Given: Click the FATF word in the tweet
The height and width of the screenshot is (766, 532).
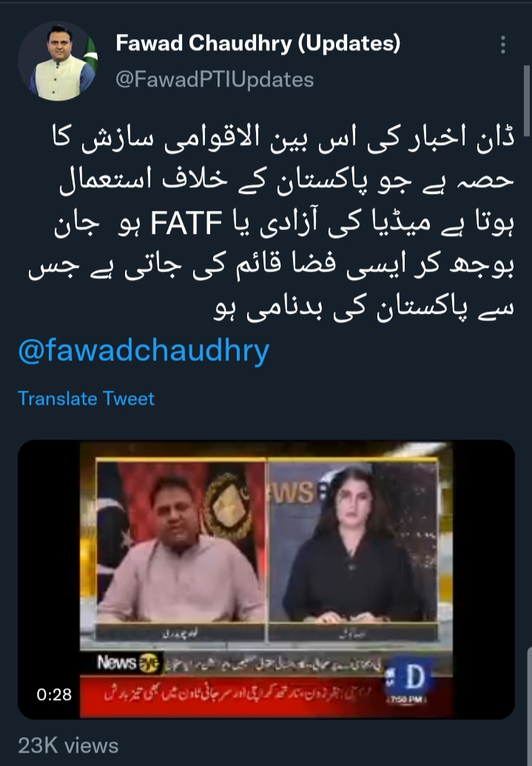Looking at the screenshot, I should [186, 224].
